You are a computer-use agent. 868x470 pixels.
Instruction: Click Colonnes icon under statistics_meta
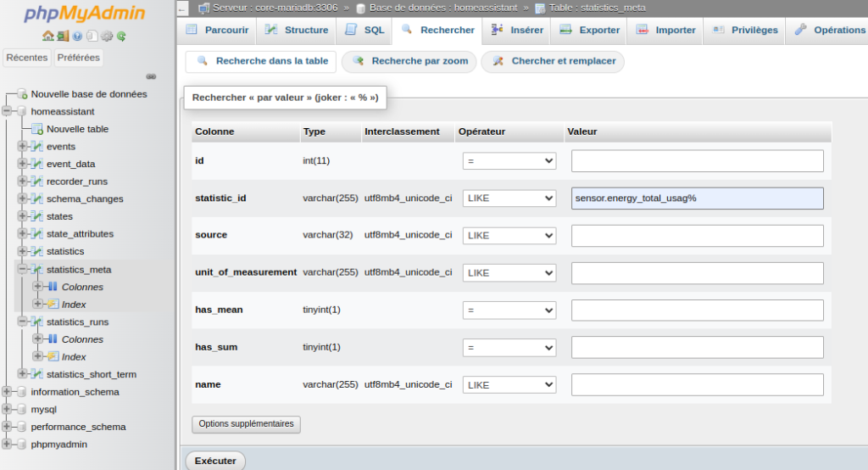pyautogui.click(x=53, y=287)
